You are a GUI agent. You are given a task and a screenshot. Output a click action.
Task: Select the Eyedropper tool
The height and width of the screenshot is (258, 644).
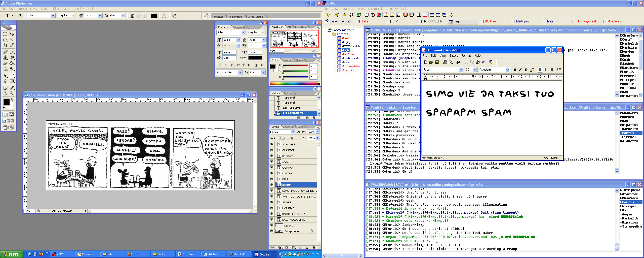12,88
